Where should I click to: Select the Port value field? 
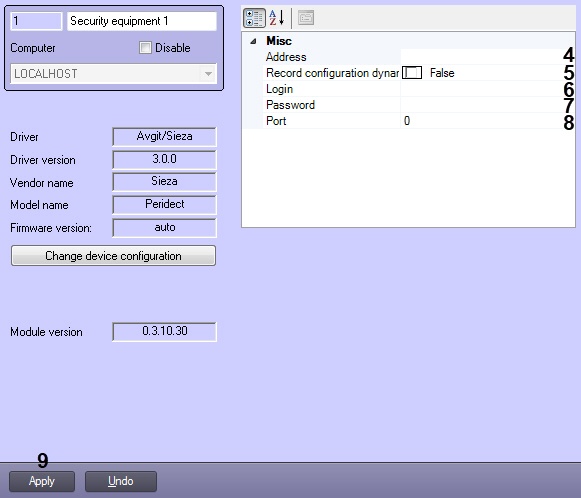tap(482, 121)
